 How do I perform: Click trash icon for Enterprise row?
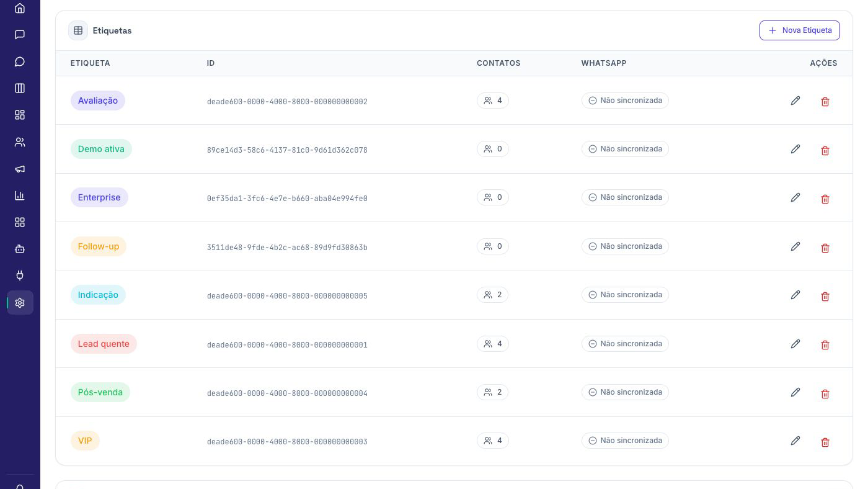825,199
